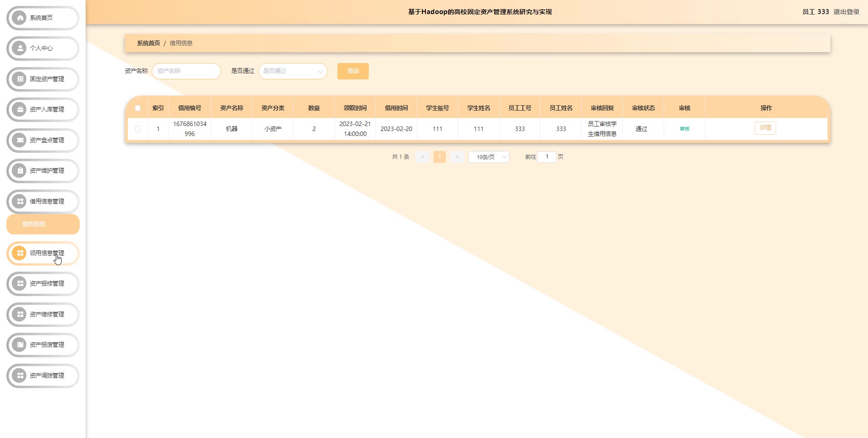Screen dimensions: 868x438
Task: Click the 员工审核学生借用信息 reply cell
Action: click(x=602, y=129)
